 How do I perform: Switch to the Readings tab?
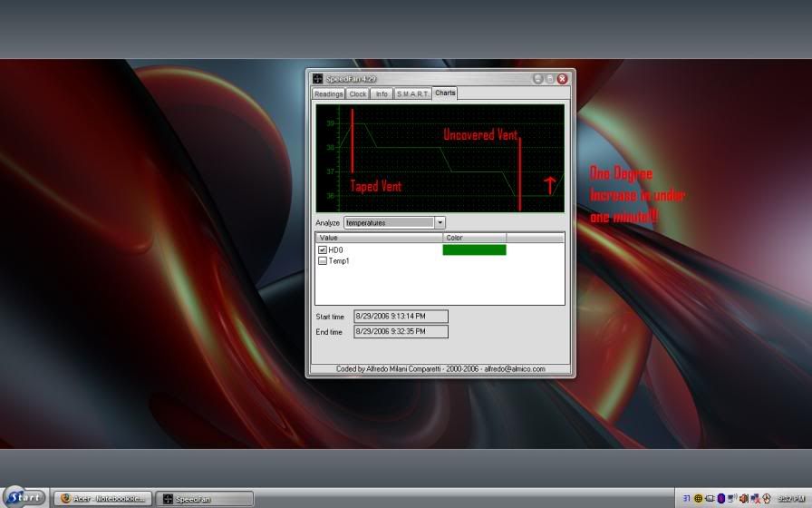[x=328, y=93]
